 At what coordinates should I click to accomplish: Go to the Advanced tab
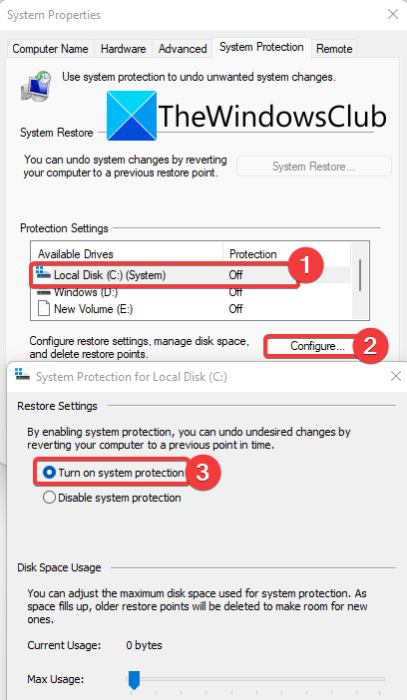click(x=183, y=49)
